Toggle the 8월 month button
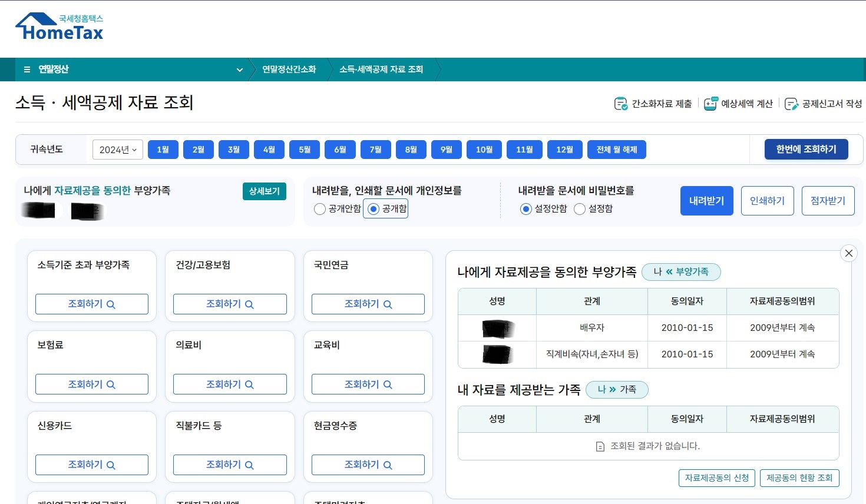The image size is (866, 504). (x=411, y=150)
